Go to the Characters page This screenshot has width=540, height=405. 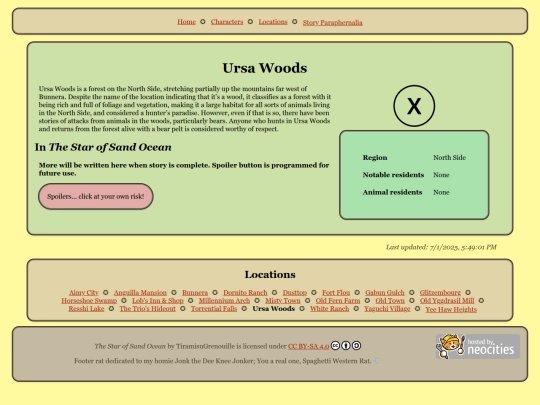tap(227, 22)
